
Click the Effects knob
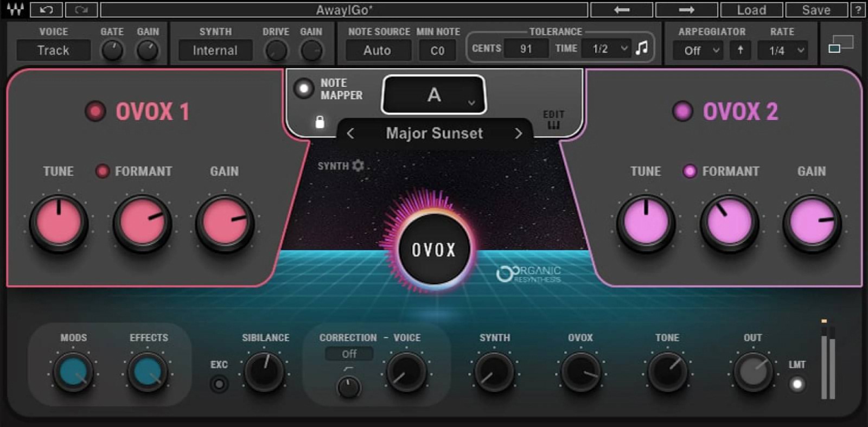point(148,372)
